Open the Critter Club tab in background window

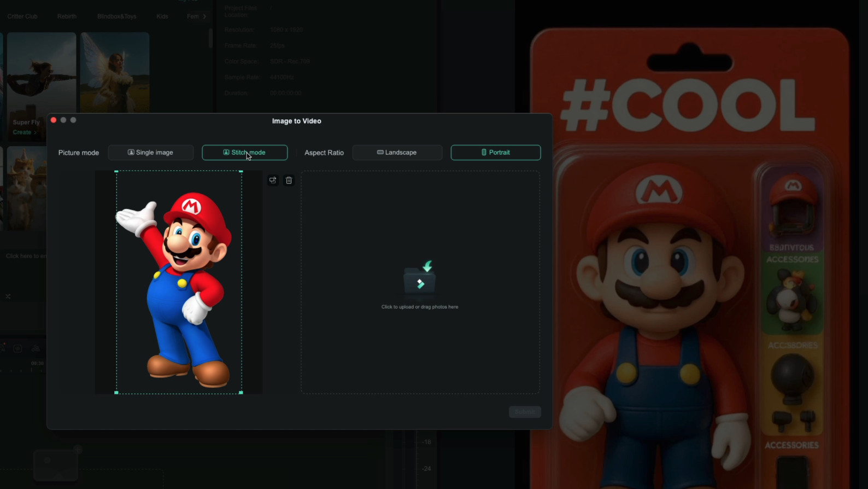22,16
